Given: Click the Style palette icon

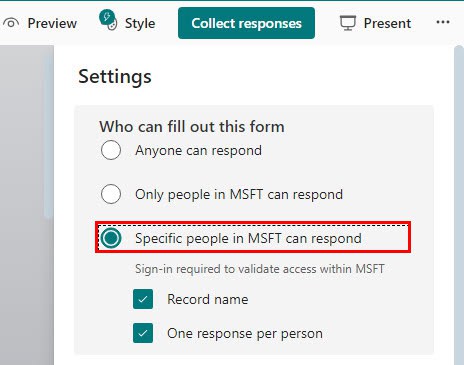Looking at the screenshot, I should point(108,20).
